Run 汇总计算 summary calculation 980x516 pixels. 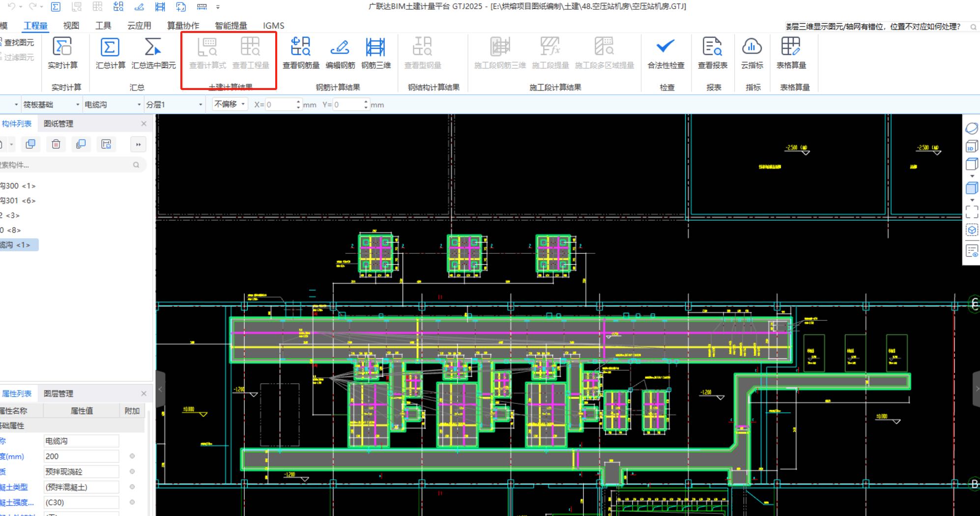pos(110,53)
